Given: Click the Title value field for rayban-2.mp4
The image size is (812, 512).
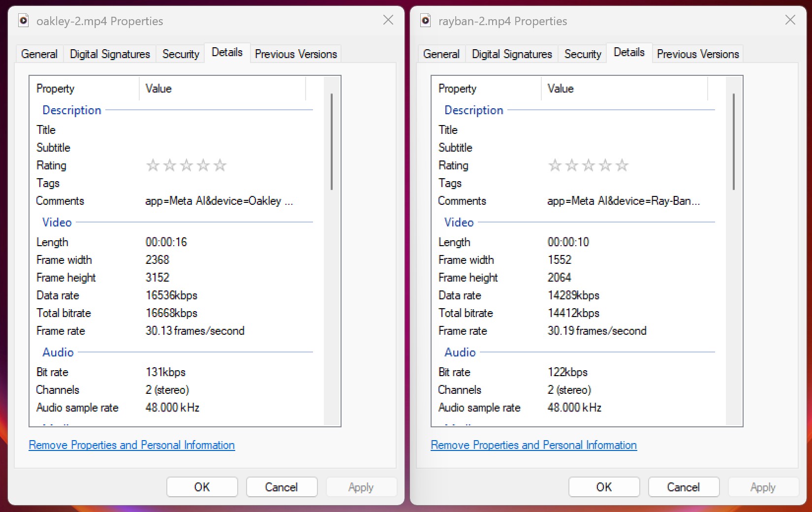Looking at the screenshot, I should pyautogui.click(x=625, y=130).
